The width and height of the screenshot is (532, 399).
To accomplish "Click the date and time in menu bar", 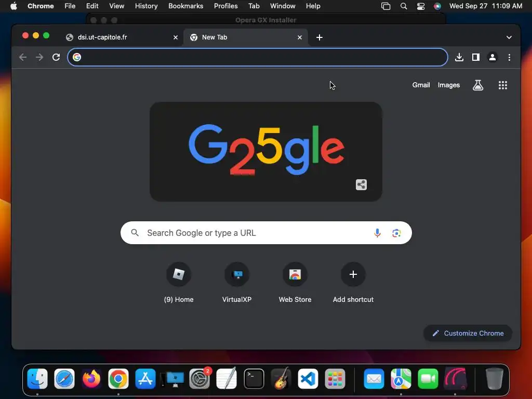I will click(486, 6).
